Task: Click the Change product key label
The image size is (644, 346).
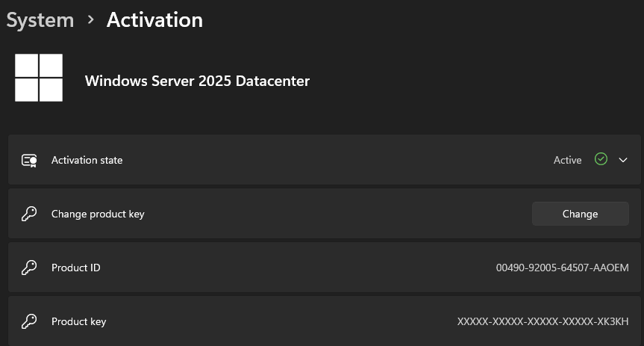Action: pos(98,214)
